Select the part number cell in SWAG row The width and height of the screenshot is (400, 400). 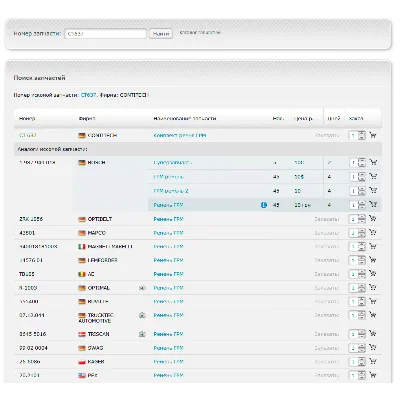point(33,348)
